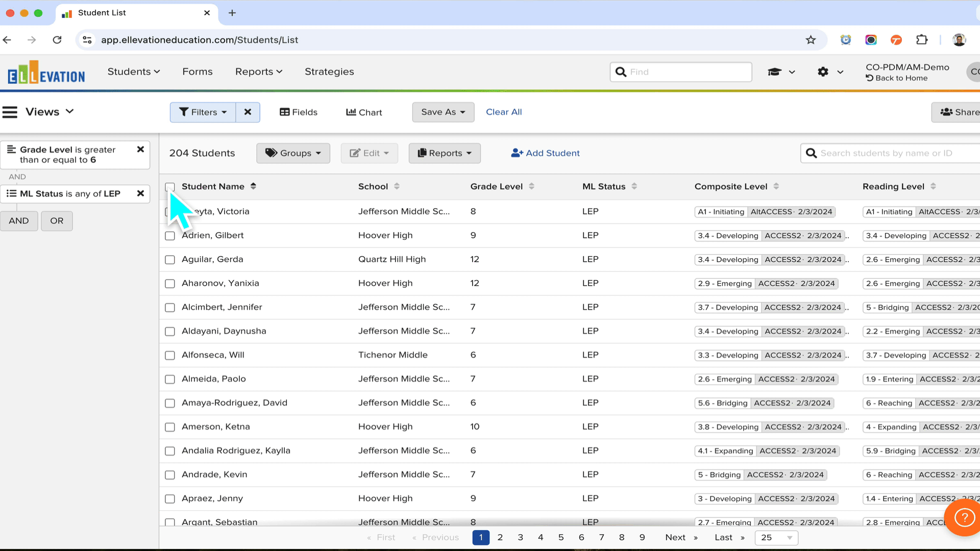980x551 pixels.
Task: Focus the search students by name field
Action: coord(890,153)
